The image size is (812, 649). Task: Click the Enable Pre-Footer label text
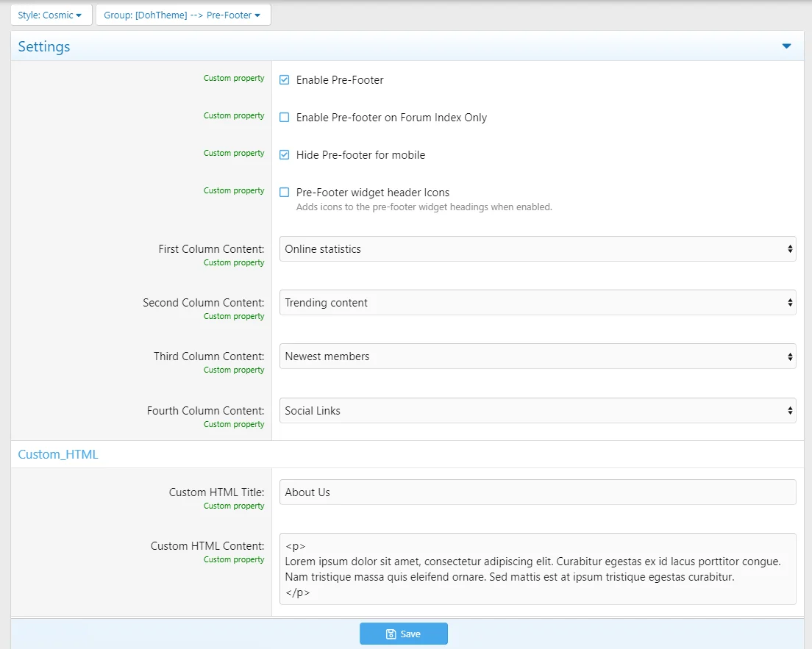pos(340,80)
